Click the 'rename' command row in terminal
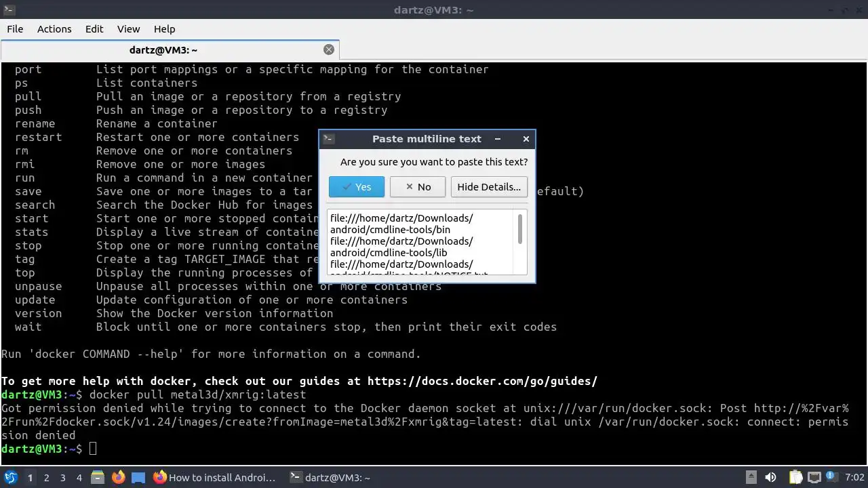The width and height of the screenshot is (868, 488). coord(116,123)
